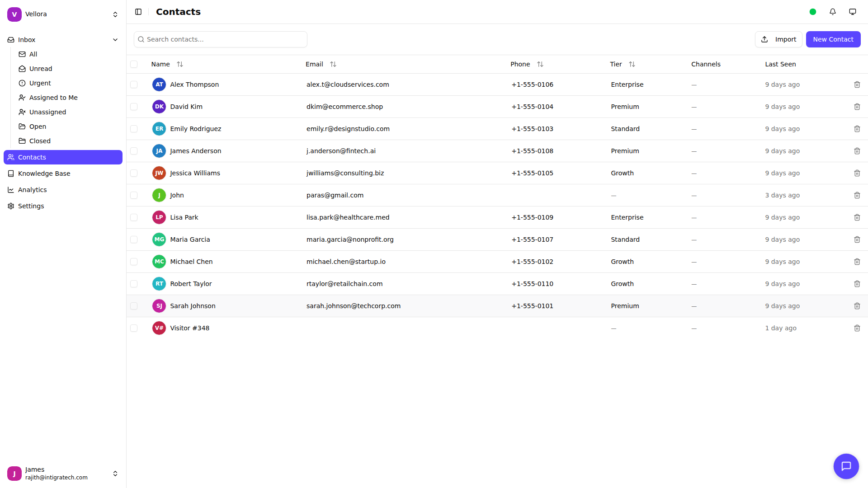Viewport: 868px width, 488px height.
Task: Open Settings from the sidebar
Action: (63, 206)
